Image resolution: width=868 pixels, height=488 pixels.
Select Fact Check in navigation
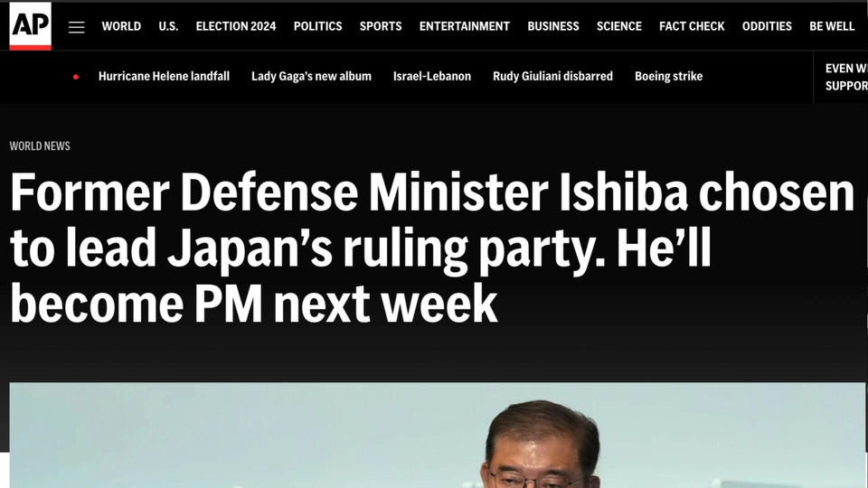coord(692,26)
